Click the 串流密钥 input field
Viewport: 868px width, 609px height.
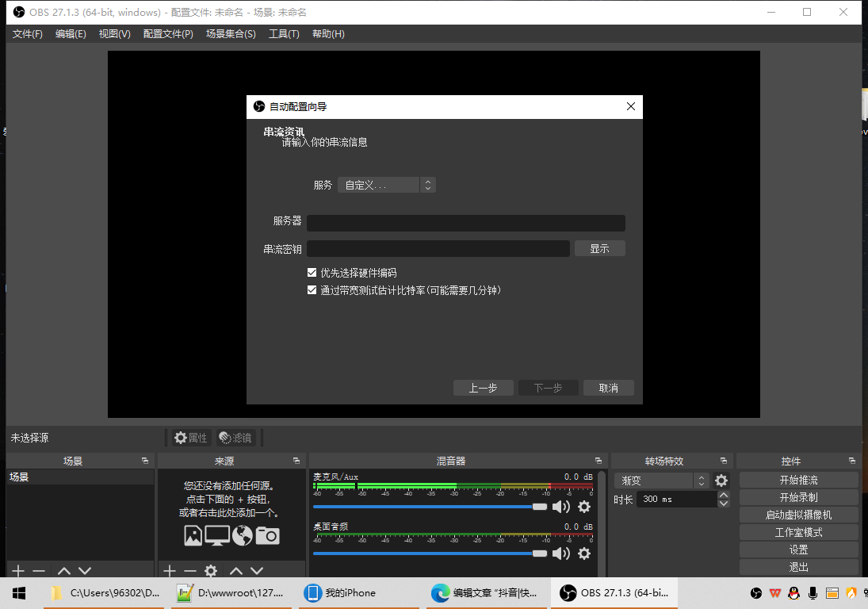[x=438, y=248]
